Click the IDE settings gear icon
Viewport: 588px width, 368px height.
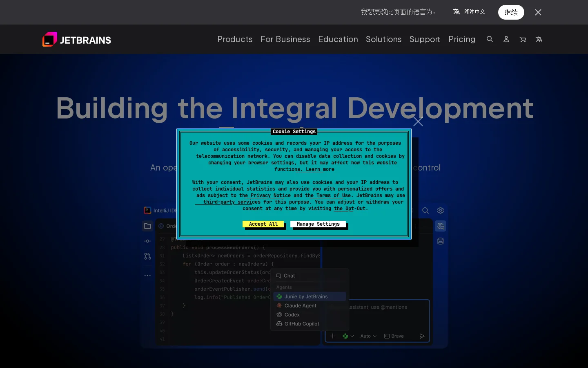pos(441,211)
